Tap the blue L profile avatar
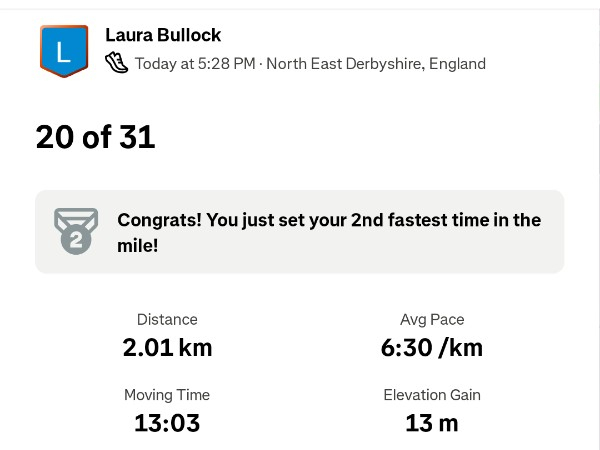Image resolution: width=600 pixels, height=450 pixels. [x=64, y=51]
